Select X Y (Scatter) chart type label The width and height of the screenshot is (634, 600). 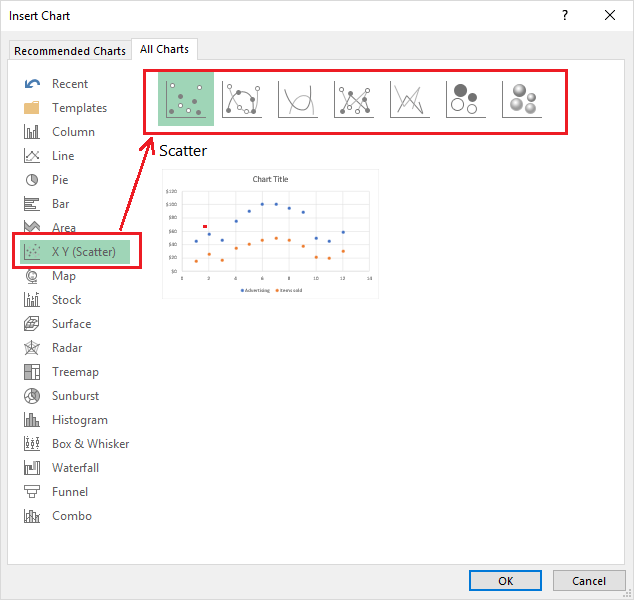click(x=84, y=252)
